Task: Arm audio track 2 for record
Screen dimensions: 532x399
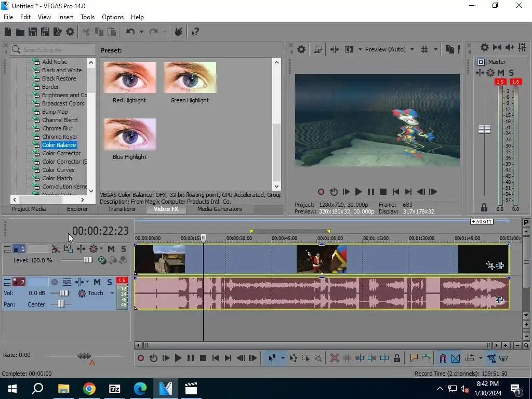Action: (x=54, y=282)
